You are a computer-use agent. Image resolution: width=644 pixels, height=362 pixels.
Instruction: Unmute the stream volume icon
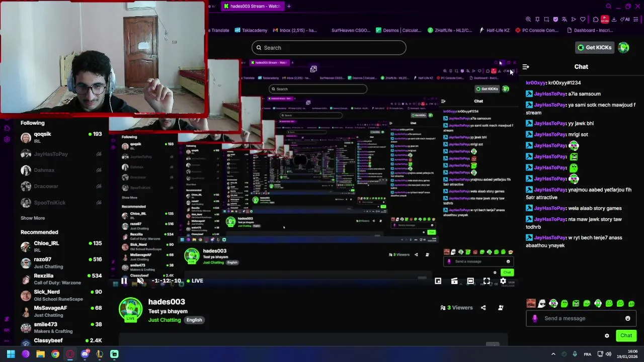point(140,281)
